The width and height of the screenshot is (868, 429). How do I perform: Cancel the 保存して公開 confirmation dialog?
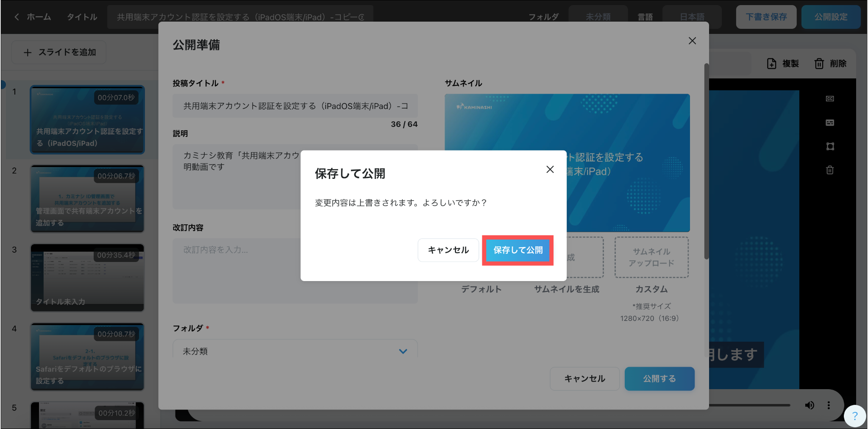(x=448, y=250)
